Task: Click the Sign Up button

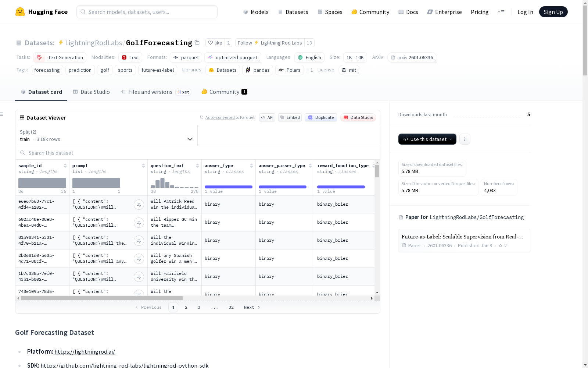Action: tap(553, 12)
